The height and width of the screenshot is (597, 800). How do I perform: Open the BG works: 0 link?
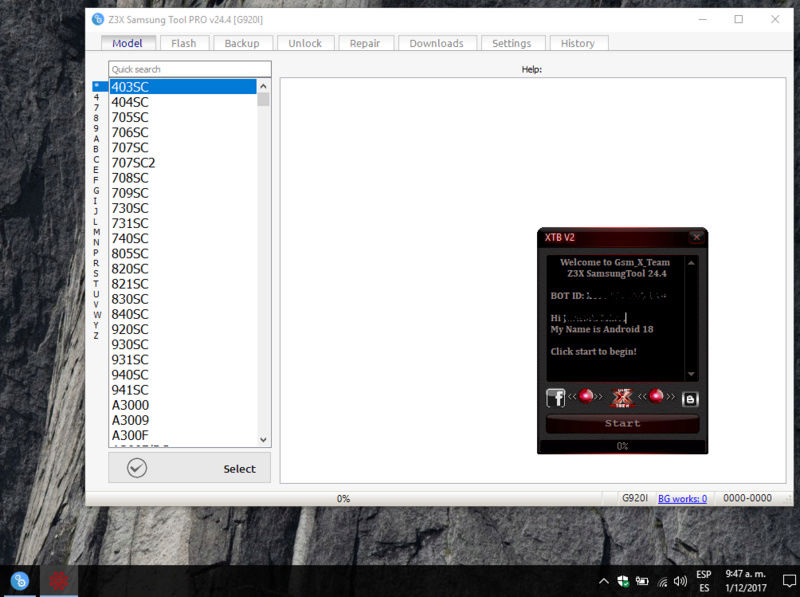point(683,499)
